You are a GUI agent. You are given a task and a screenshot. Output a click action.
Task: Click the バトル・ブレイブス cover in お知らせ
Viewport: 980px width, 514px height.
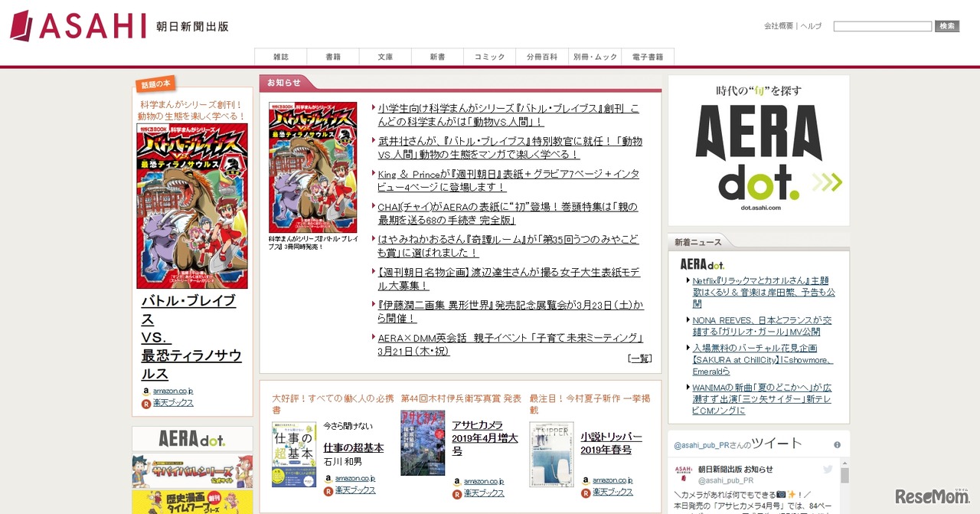[312, 167]
